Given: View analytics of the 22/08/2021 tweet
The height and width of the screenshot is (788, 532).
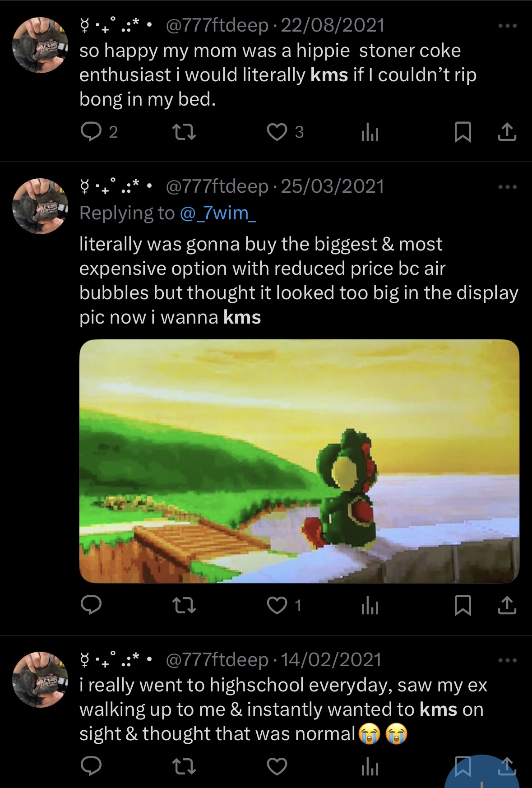Looking at the screenshot, I should [x=370, y=132].
